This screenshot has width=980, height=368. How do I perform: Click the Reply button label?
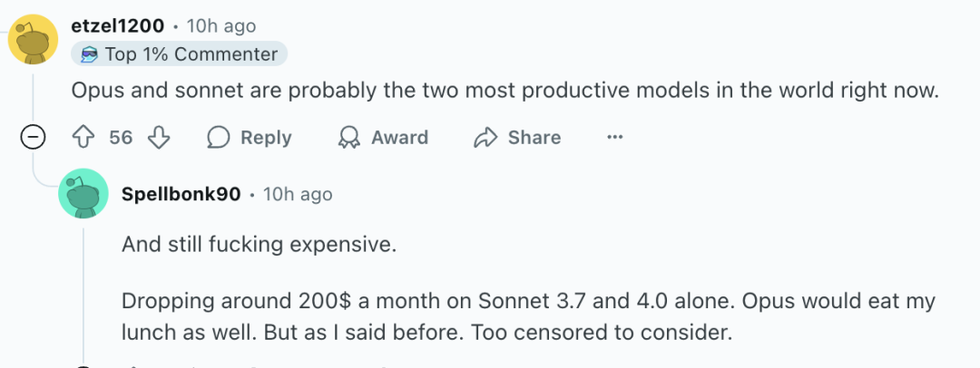266,138
